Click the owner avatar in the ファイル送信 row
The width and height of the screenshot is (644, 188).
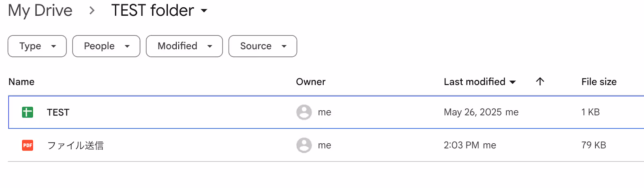pyautogui.click(x=304, y=145)
